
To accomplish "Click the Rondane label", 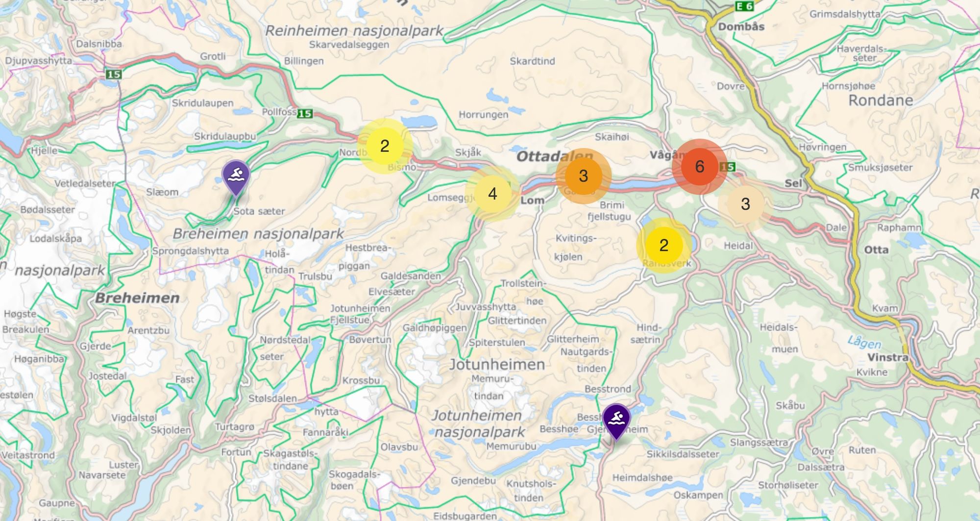I will 881,100.
